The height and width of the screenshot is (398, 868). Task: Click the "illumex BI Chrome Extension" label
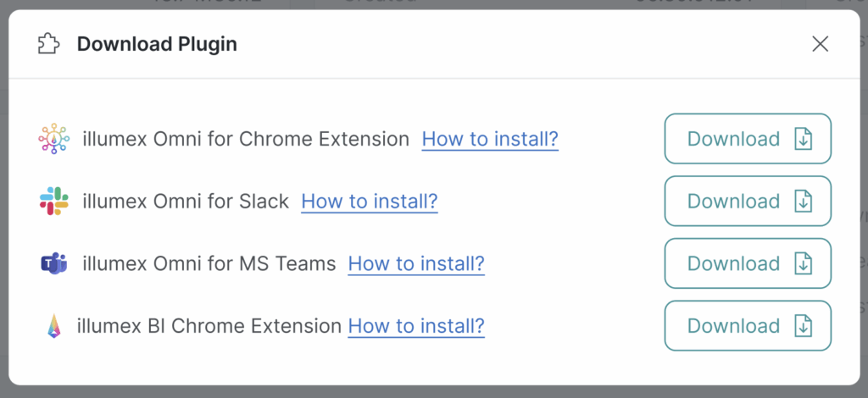click(209, 326)
